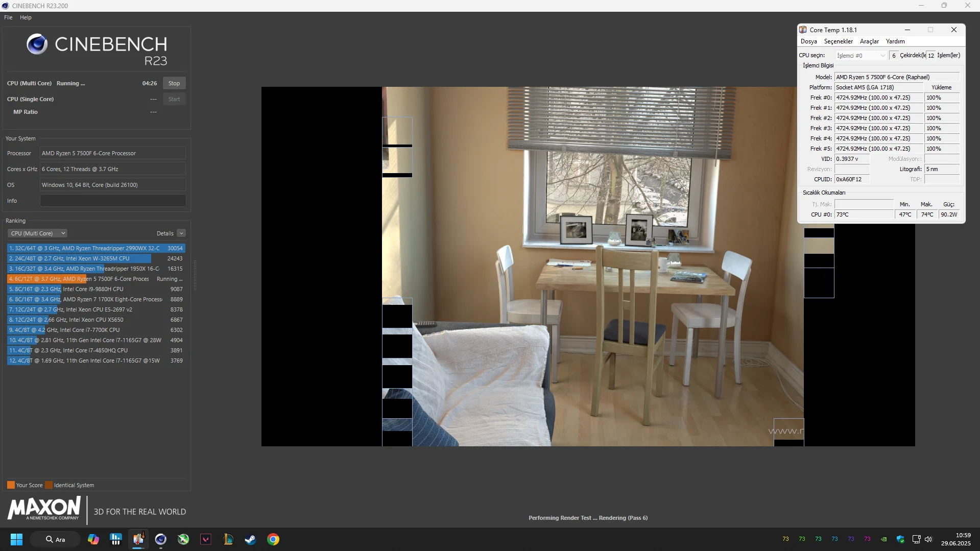Open the Yardım menu in Core Temp
Screen dimensions: 980x551
coord(895,41)
